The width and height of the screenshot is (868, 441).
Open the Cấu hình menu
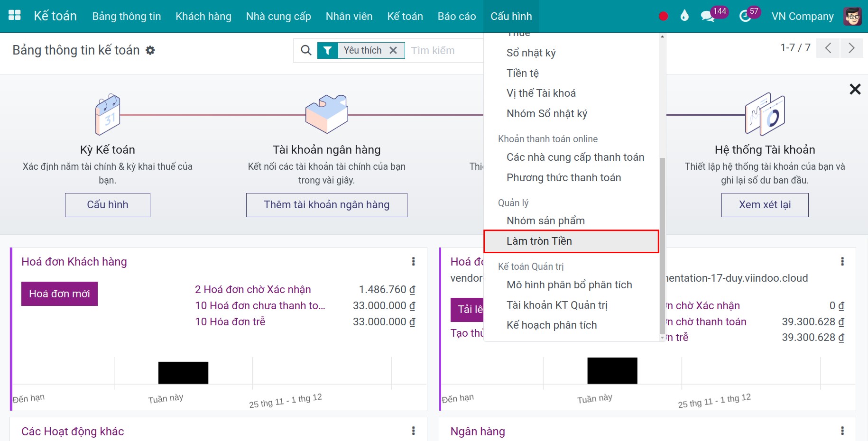511,16
